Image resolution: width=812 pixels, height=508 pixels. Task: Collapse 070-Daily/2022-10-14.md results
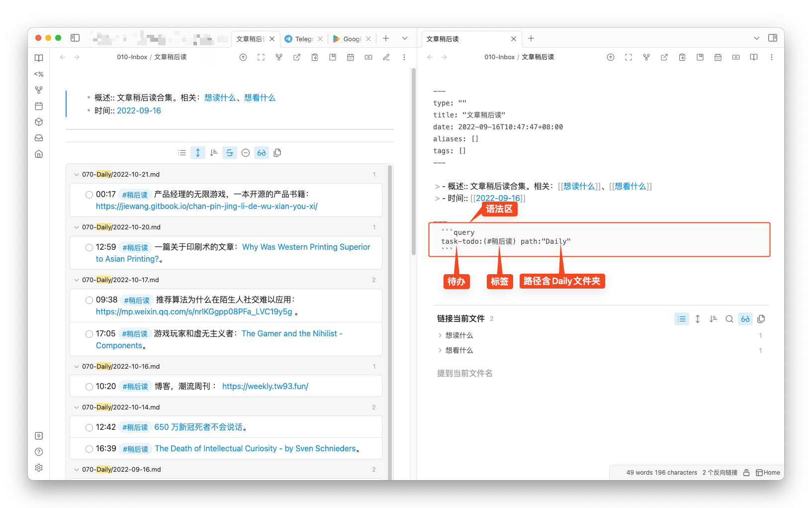click(x=76, y=407)
